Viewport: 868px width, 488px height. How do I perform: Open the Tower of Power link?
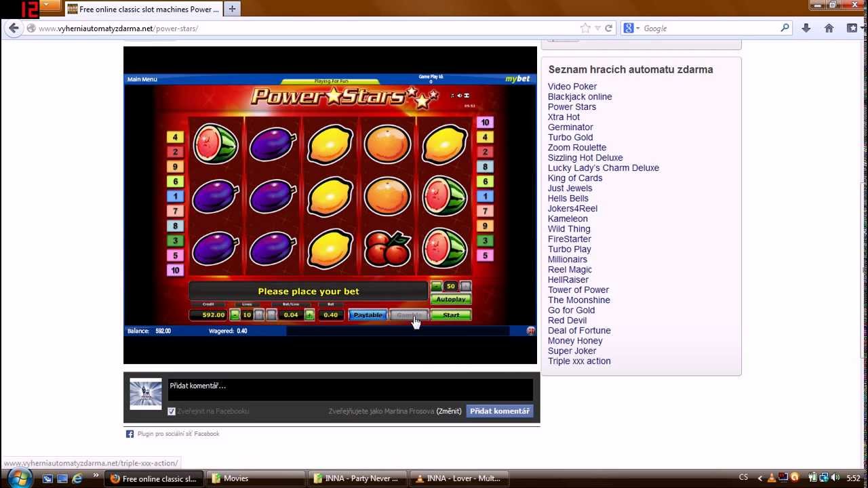pyautogui.click(x=578, y=290)
